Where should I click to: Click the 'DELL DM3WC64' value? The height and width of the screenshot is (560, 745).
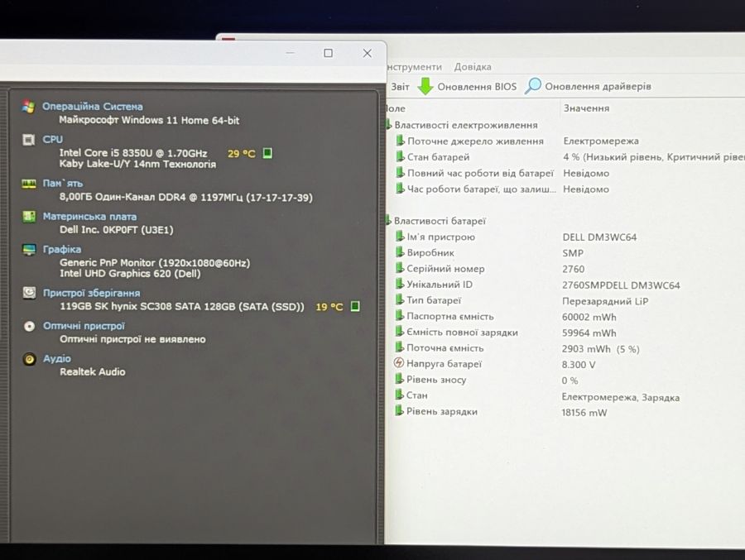tap(599, 237)
